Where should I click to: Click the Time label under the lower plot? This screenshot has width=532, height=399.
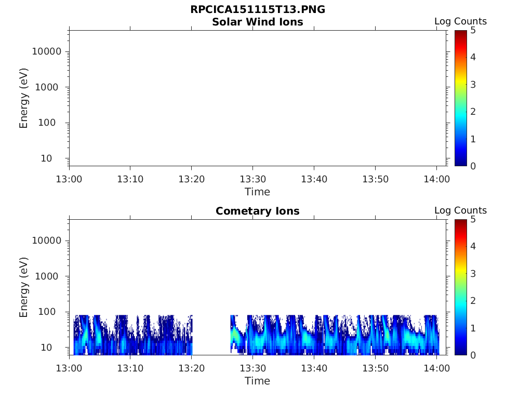pos(258,381)
